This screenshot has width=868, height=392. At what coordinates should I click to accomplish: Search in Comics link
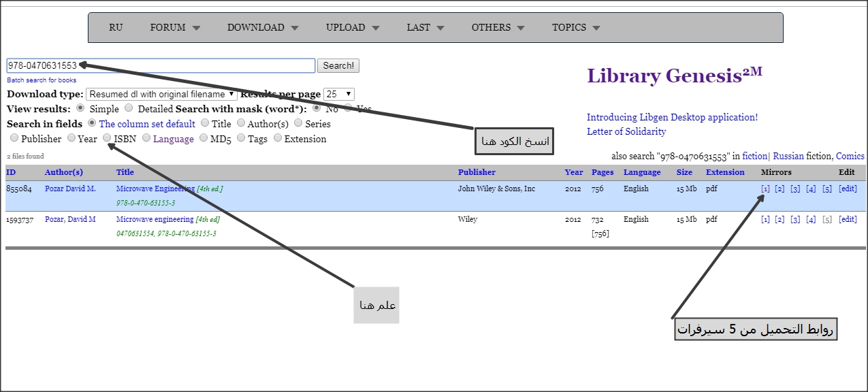click(850, 156)
